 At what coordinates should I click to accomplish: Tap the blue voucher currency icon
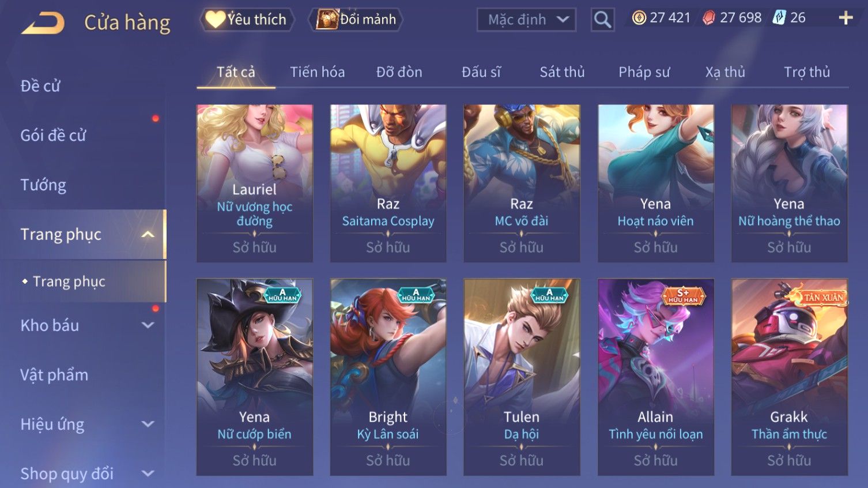coord(779,18)
